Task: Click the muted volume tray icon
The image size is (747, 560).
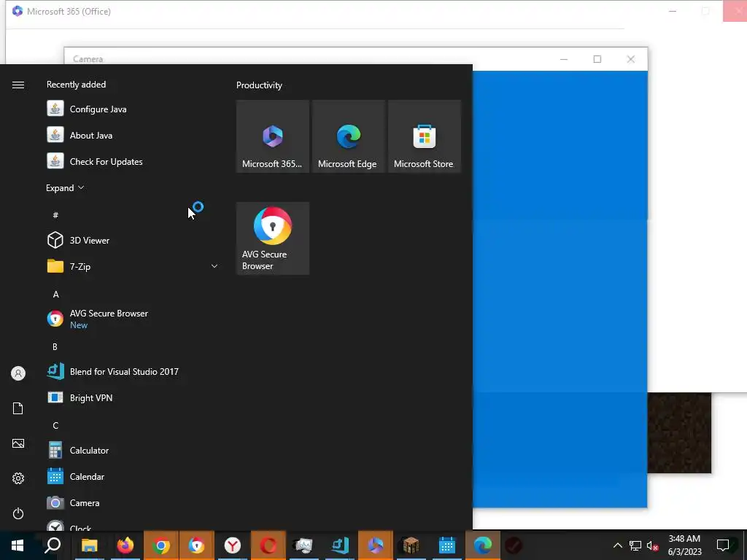Action: click(652, 545)
